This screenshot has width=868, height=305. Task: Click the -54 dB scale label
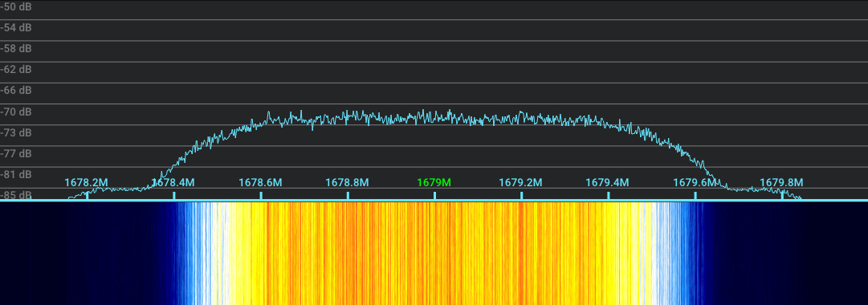tap(16, 27)
